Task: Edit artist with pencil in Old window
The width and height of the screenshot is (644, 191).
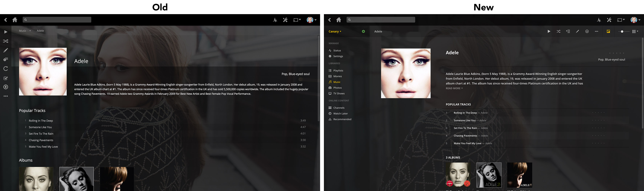Action: click(6, 50)
